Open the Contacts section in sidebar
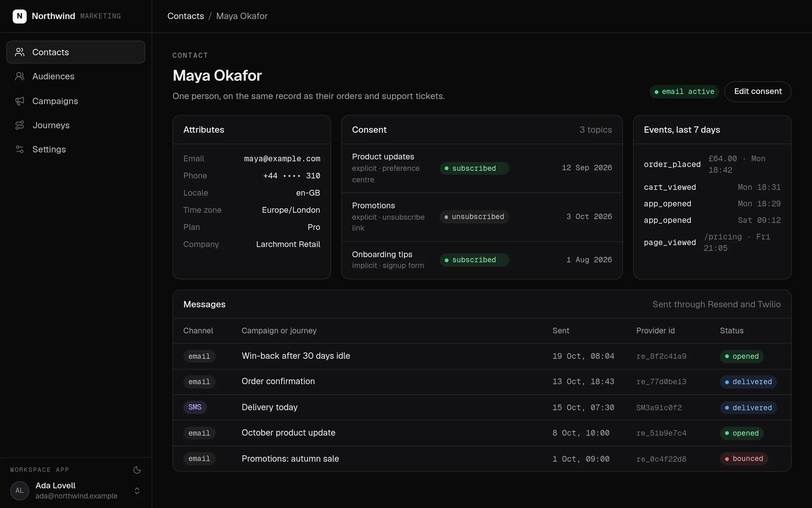The image size is (812, 508). point(76,52)
